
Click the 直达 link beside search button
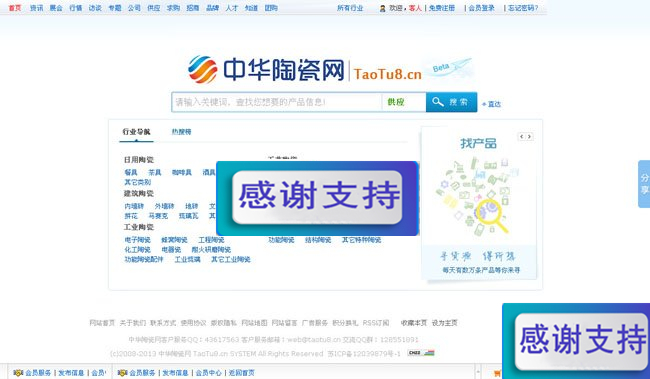(x=492, y=104)
